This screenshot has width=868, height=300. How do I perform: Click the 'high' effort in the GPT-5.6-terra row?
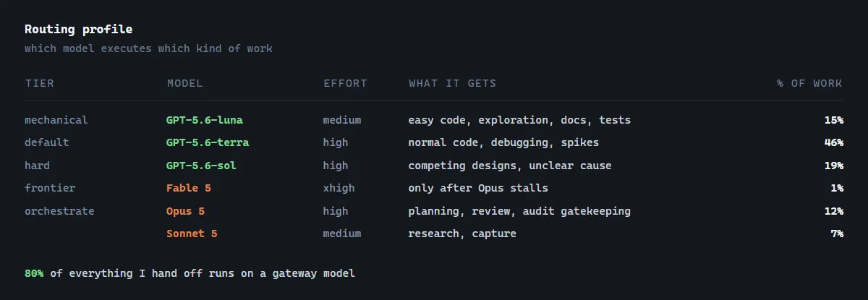[x=336, y=142]
